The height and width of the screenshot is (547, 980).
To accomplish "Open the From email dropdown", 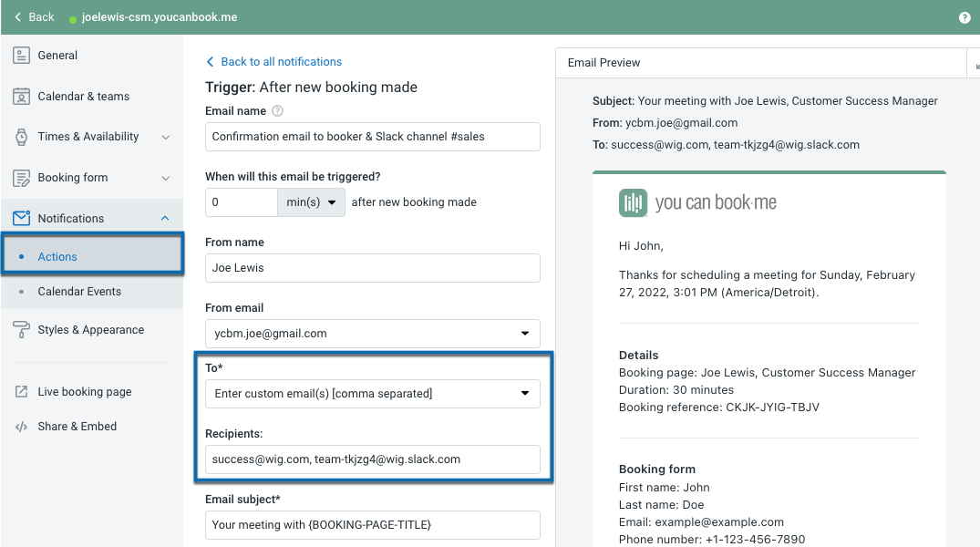I will (526, 334).
